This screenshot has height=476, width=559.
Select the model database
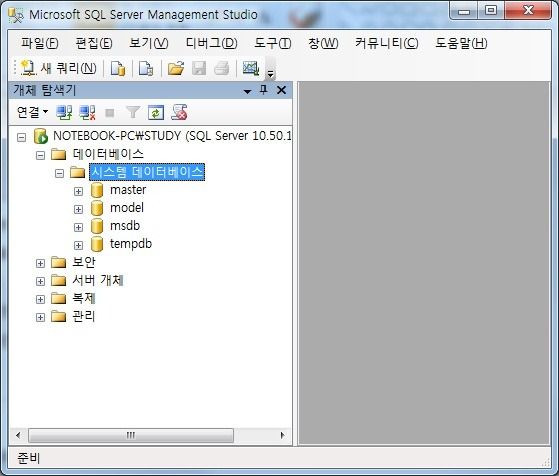tap(127, 208)
